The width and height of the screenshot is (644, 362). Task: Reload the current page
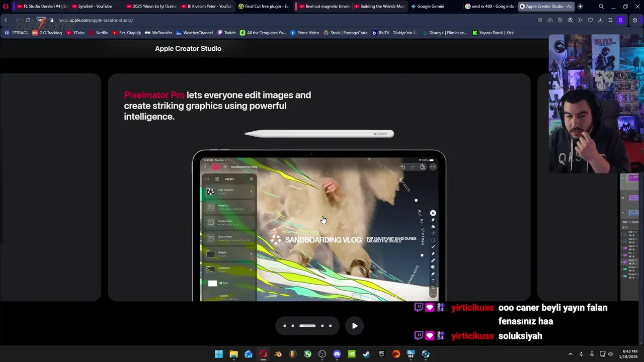[x=28, y=20]
